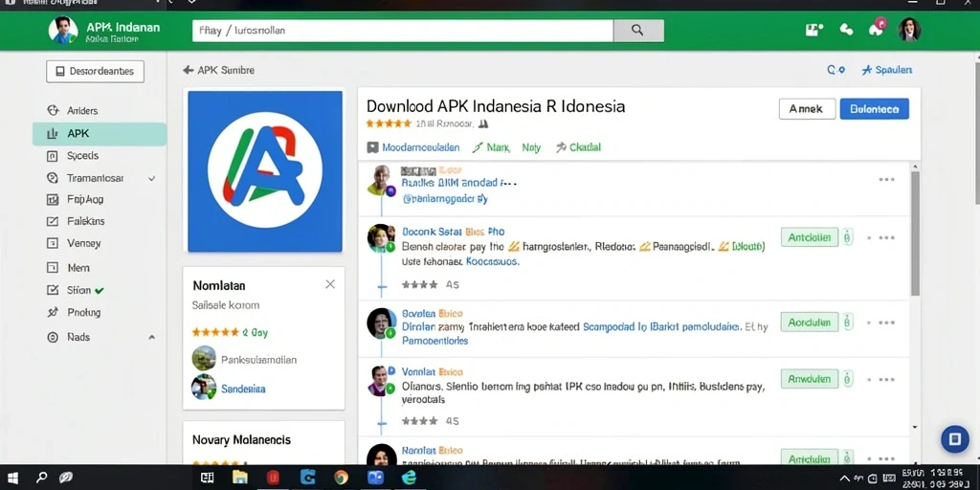Open the Moodarnosulatlen tab
The image size is (980, 490).
click(413, 147)
